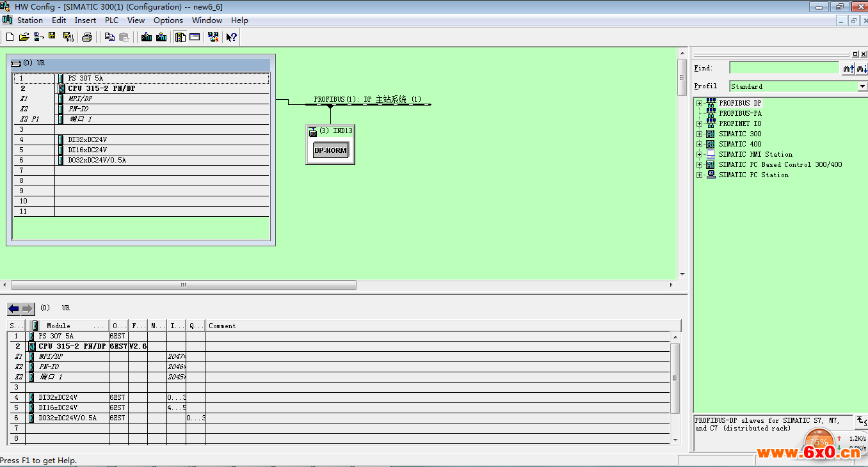
Task: Click the (0) UR rack title bar
Action: (x=141, y=63)
